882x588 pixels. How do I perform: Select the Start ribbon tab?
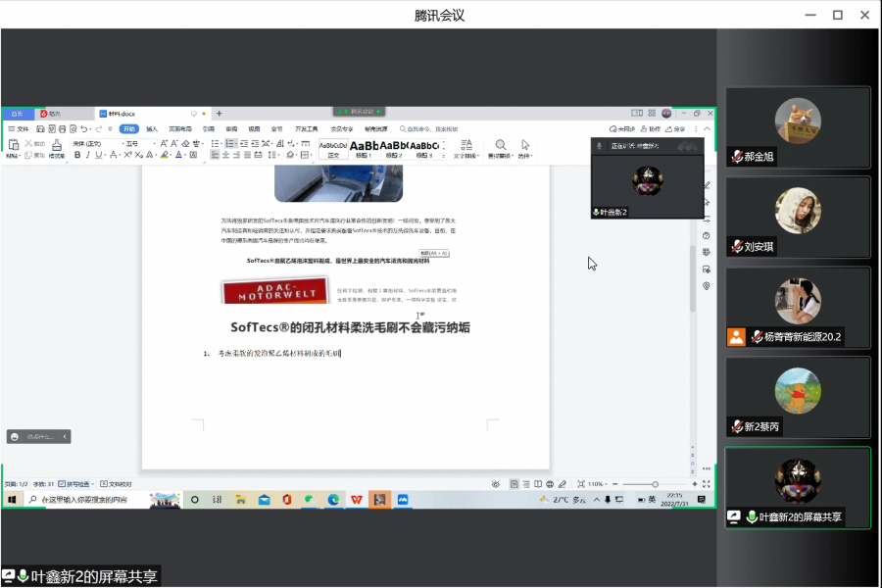point(129,128)
